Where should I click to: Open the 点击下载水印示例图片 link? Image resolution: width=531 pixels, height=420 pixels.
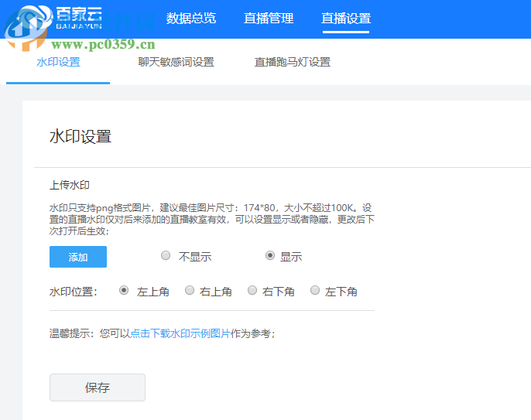pyautogui.click(x=180, y=333)
